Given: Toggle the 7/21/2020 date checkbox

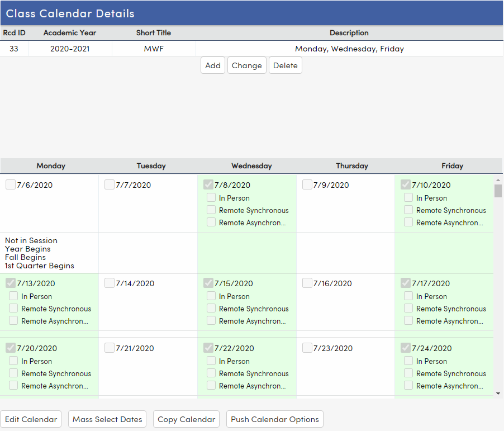Looking at the screenshot, I should tap(110, 348).
